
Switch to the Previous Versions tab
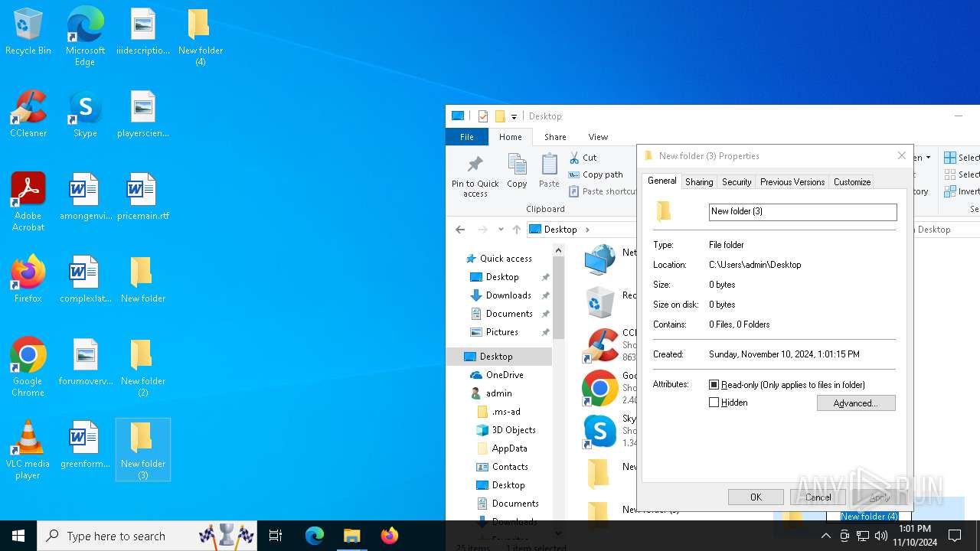[792, 182]
